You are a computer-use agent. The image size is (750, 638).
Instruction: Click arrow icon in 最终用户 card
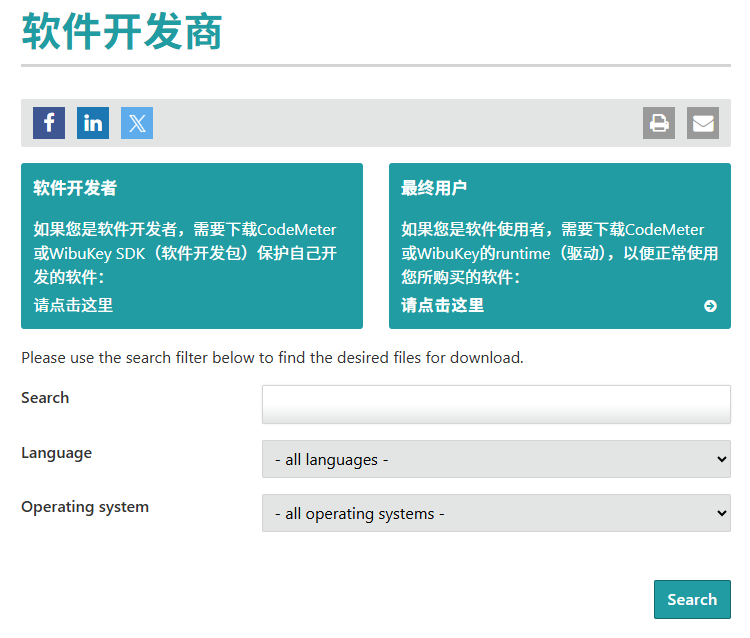[x=710, y=306]
